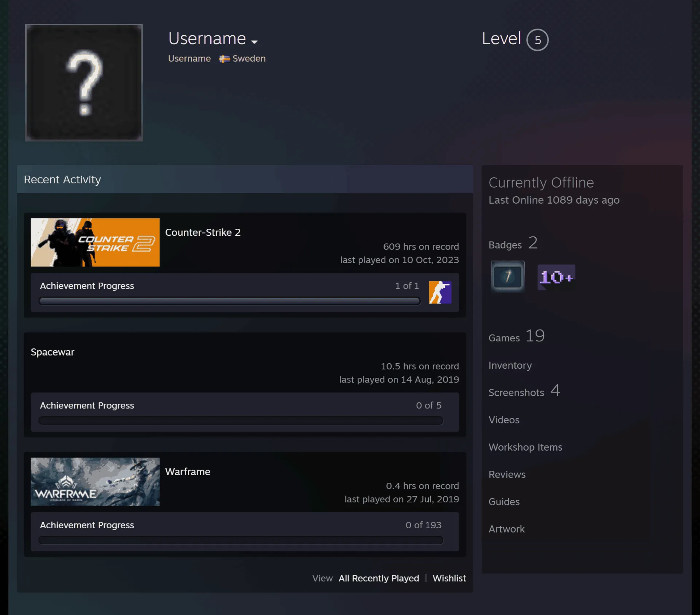Screen dimensions: 700x615
Task: View All Recently Played games
Action: coord(379,578)
